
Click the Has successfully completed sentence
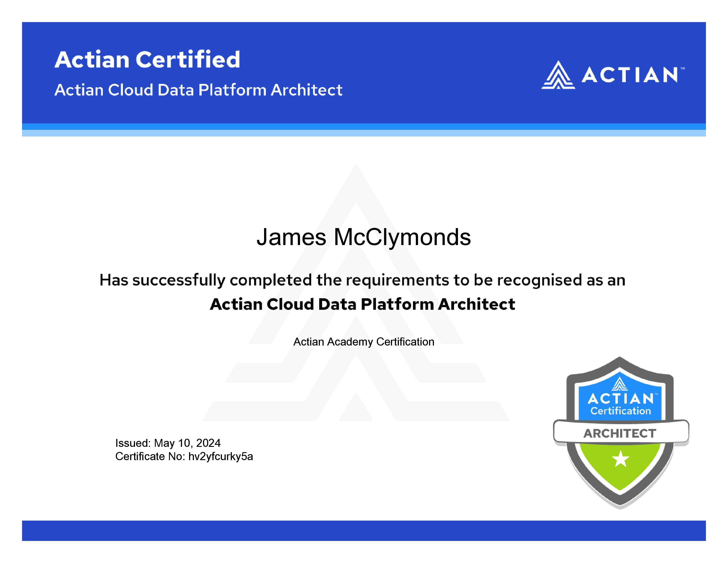(x=362, y=280)
